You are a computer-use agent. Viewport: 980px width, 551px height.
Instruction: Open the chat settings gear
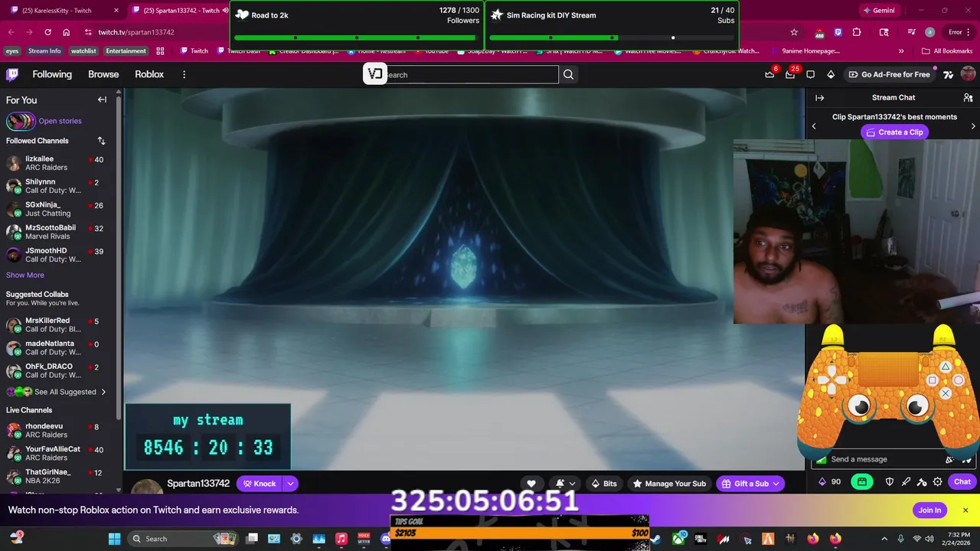937,481
